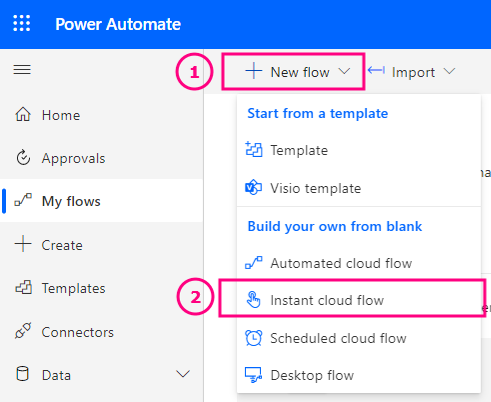Click the Home house icon
This screenshot has height=402, width=491.
(x=23, y=114)
